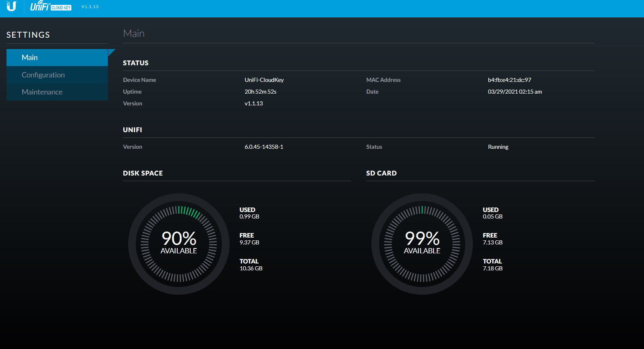This screenshot has height=349, width=644.
Task: Select the date value 03/29/2021 02:15 am
Action: tap(515, 92)
